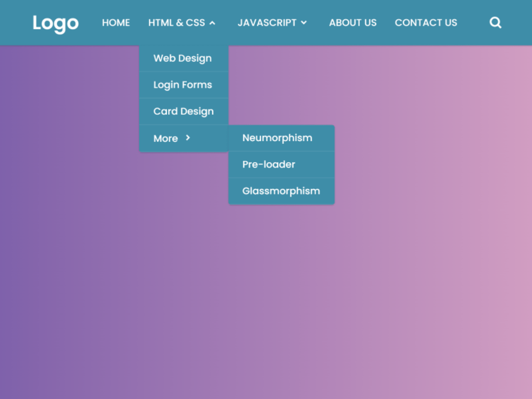Viewport: 532px width, 399px height.
Task: Click the JAVASCRIPT menu item
Action: pyautogui.click(x=267, y=23)
